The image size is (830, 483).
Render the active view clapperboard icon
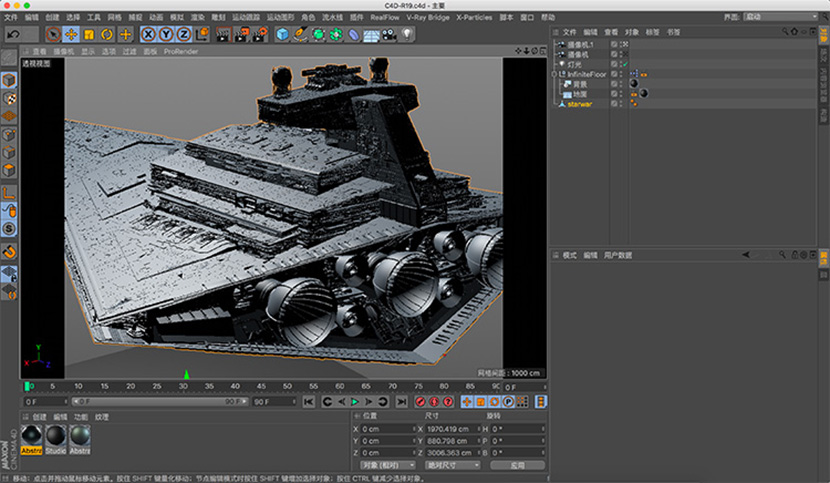click(x=223, y=34)
